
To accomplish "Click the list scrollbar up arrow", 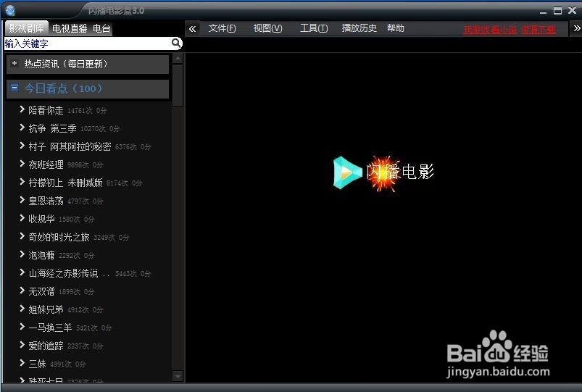I will point(178,59).
